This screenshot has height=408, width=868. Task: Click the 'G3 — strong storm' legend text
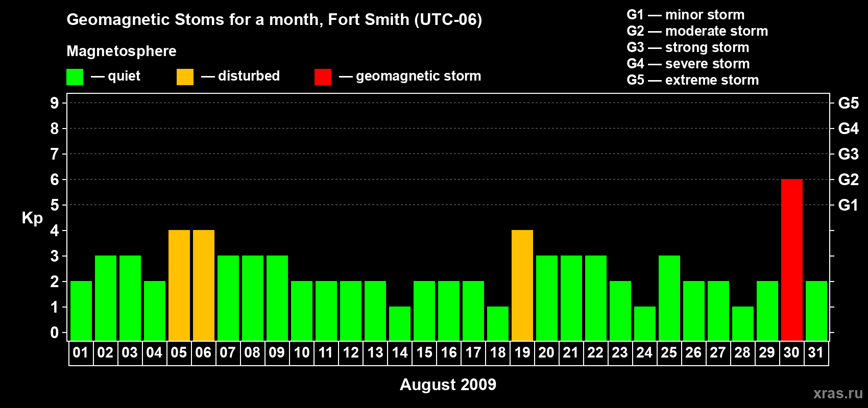[x=688, y=47]
